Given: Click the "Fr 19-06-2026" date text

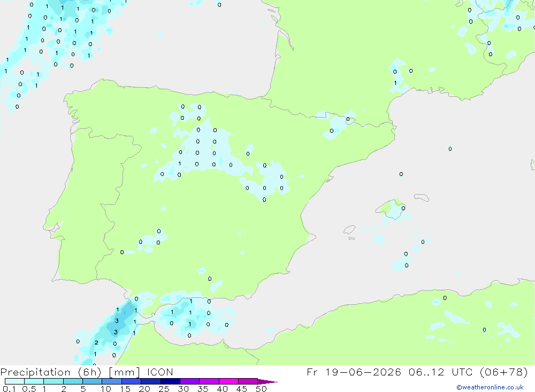Looking at the screenshot, I should point(354,372).
